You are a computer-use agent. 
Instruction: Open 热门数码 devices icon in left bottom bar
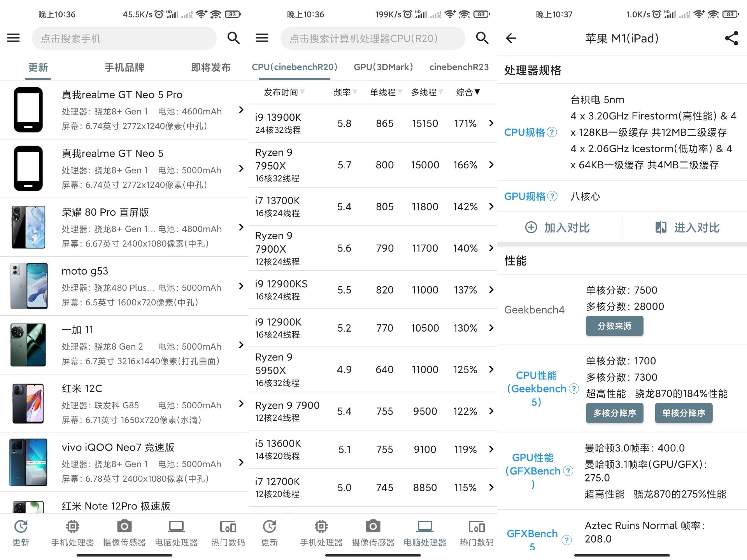(x=228, y=527)
